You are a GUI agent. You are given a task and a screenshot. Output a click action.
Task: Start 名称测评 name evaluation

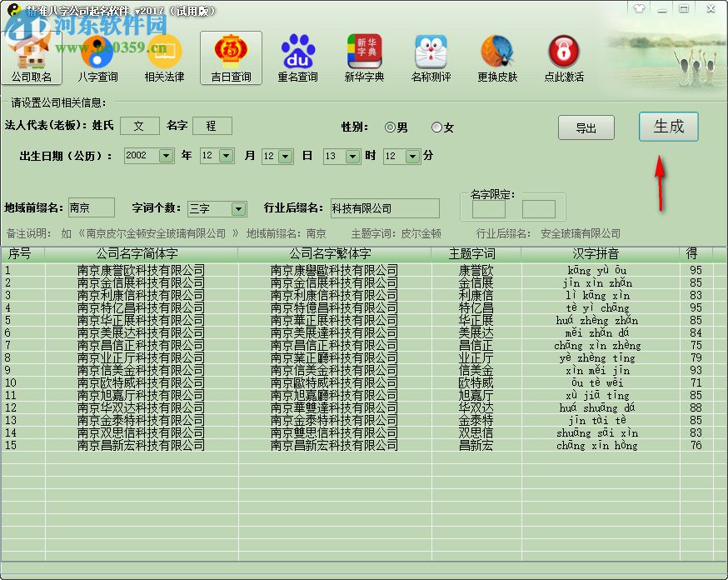(x=431, y=57)
